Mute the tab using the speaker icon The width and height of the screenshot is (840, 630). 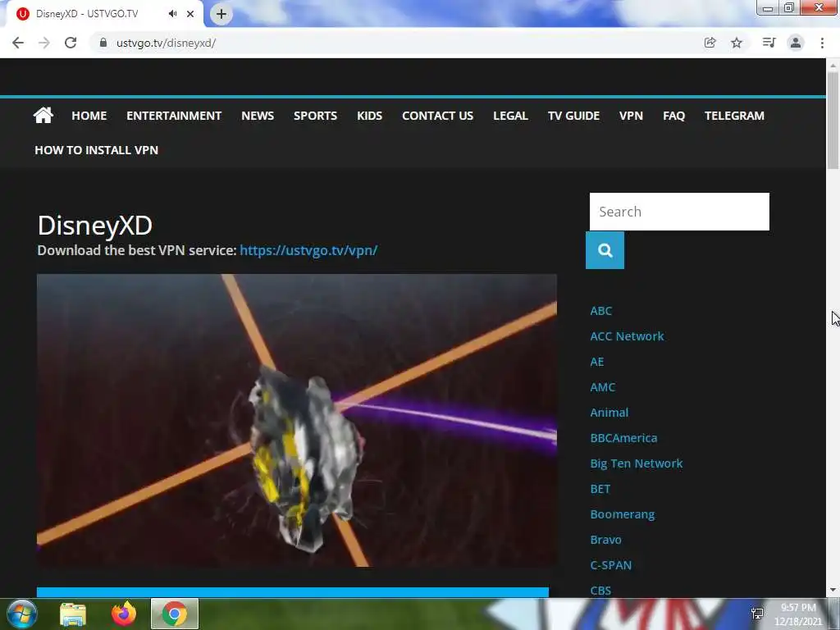[172, 14]
